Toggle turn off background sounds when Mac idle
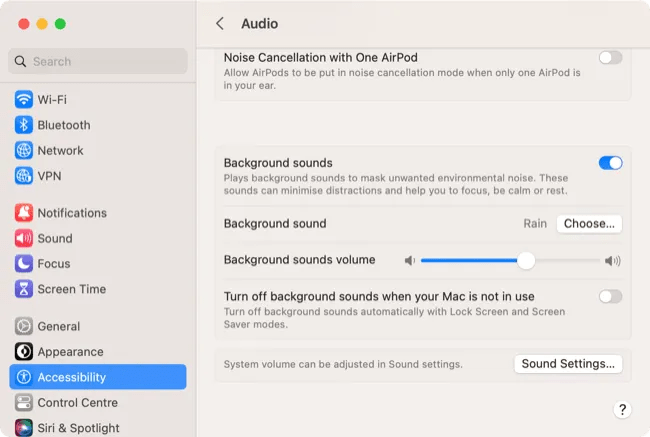 [x=610, y=296]
